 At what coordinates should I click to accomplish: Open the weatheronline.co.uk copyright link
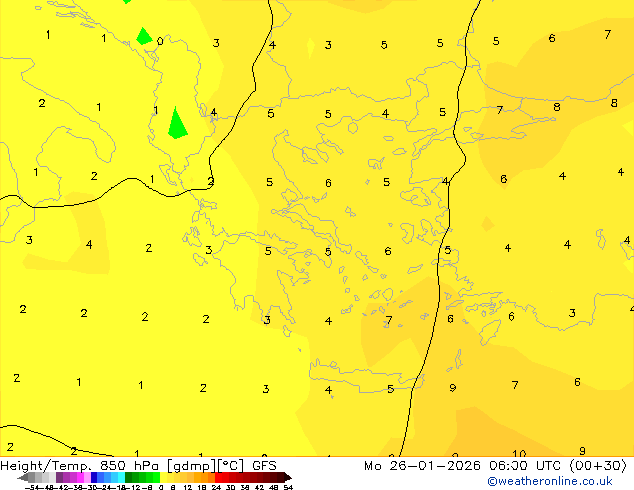[x=549, y=481]
